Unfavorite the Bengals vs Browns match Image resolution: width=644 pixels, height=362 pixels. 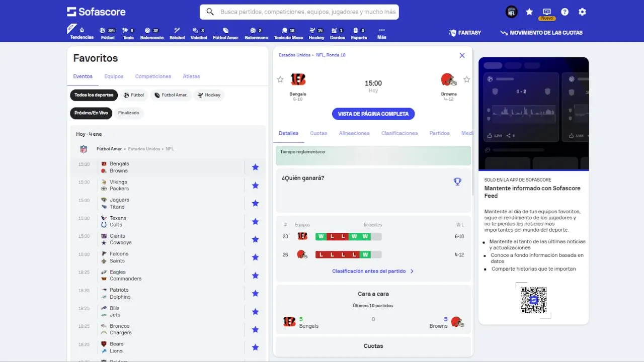pyautogui.click(x=255, y=167)
